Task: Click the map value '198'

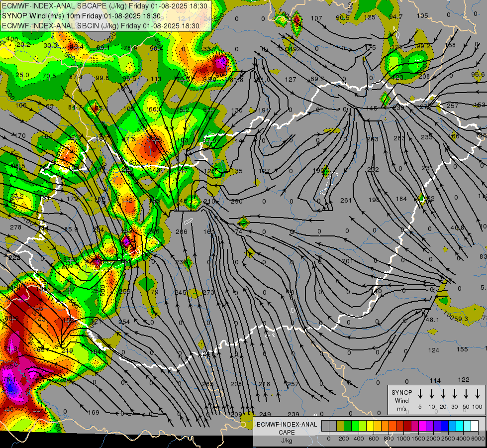Action: (x=374, y=200)
